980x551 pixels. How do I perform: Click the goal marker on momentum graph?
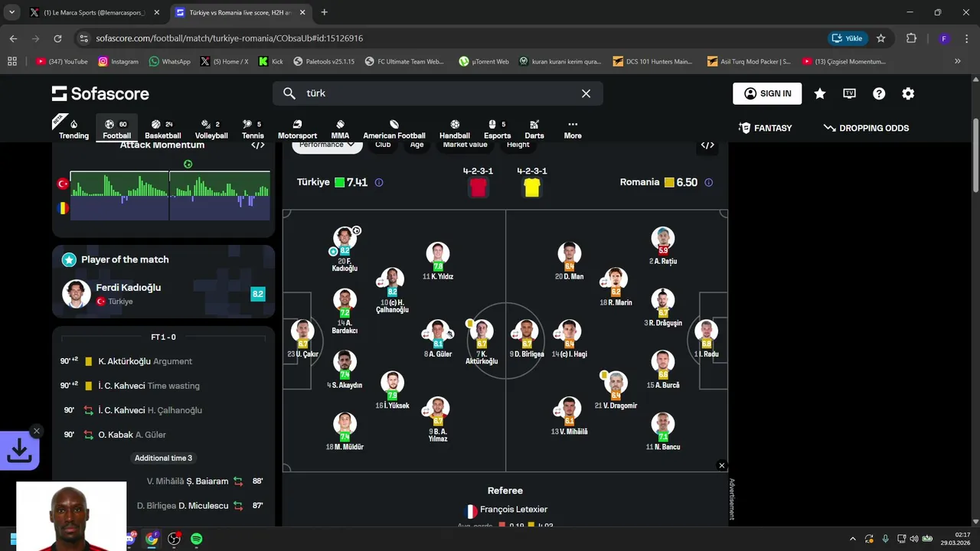click(x=188, y=164)
